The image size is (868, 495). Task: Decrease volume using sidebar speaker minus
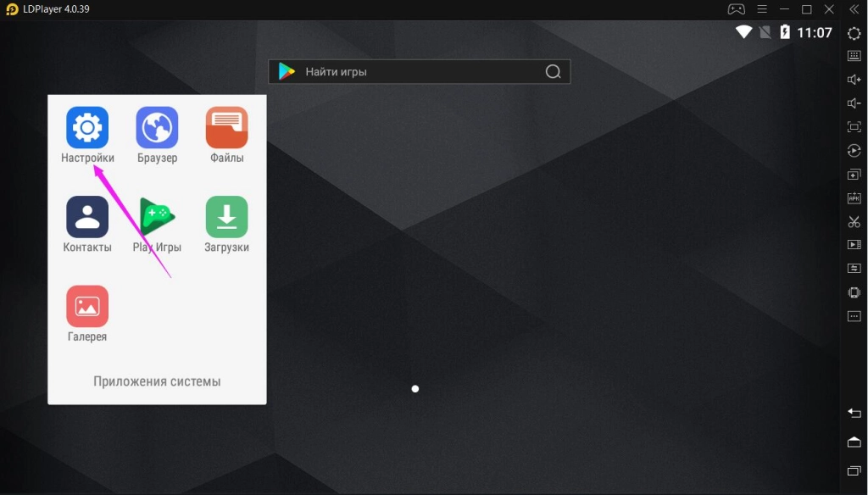tap(854, 103)
